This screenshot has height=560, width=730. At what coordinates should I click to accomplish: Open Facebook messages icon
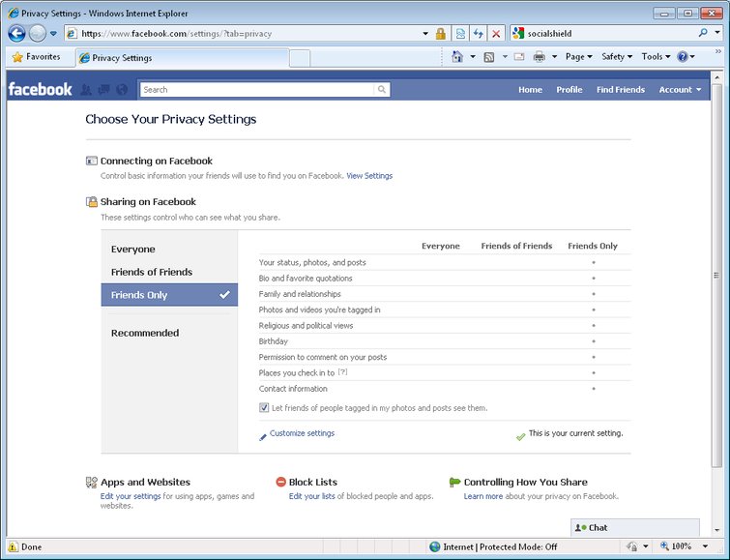click(x=103, y=89)
